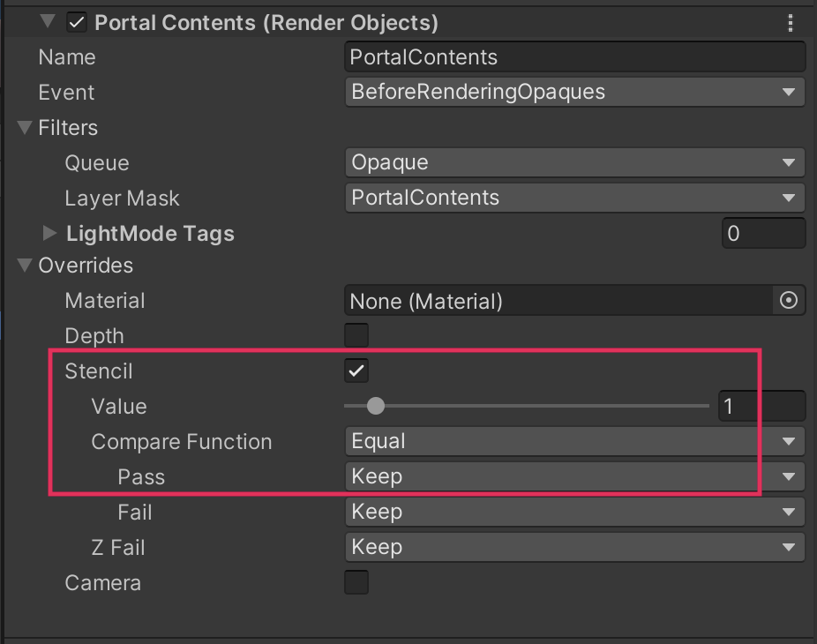Click the stencil Value slider handle
Image resolution: width=817 pixels, height=644 pixels.
[376, 407]
